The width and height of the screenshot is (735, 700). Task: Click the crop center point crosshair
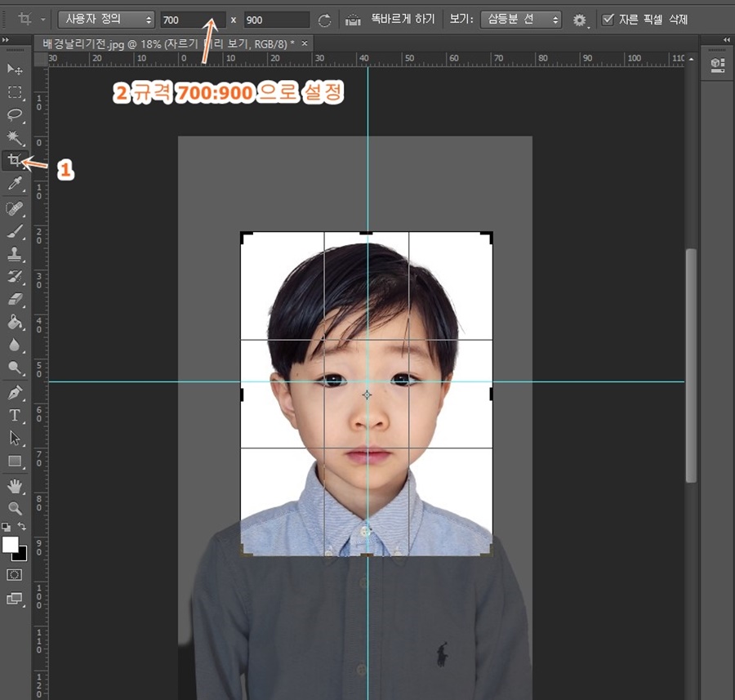[367, 395]
